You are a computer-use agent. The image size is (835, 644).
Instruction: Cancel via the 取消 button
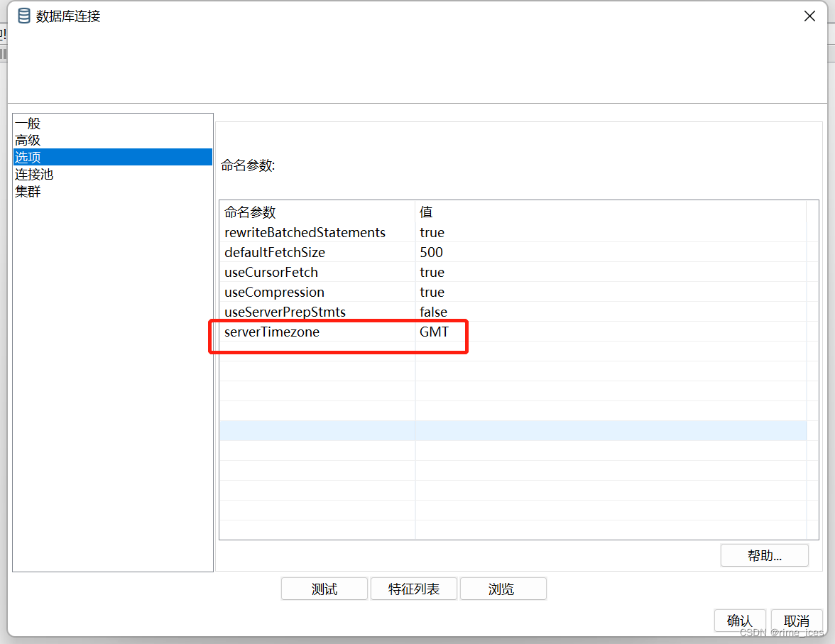[x=797, y=621]
